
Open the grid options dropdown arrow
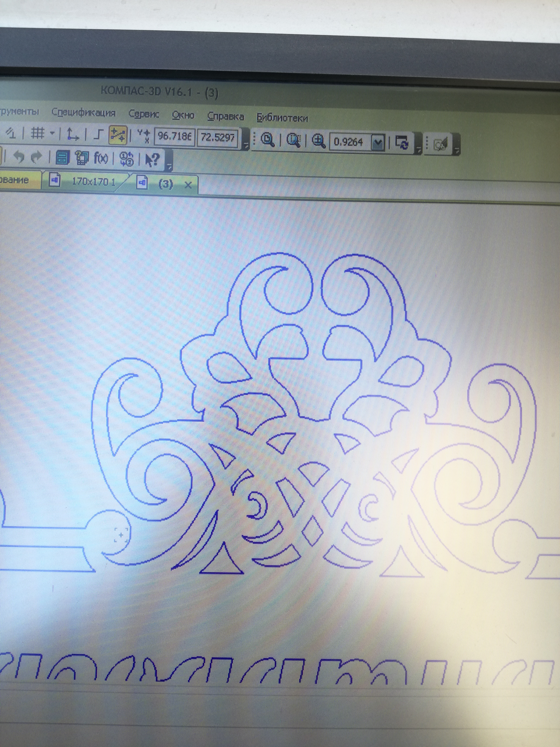[52, 133]
